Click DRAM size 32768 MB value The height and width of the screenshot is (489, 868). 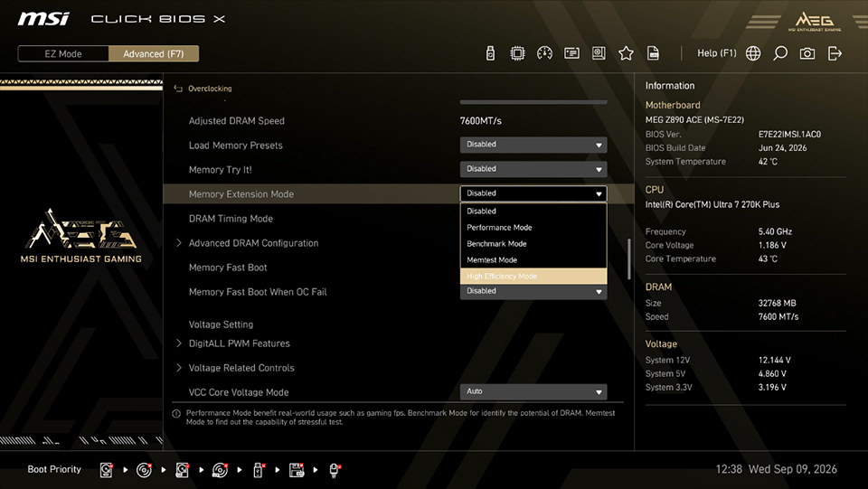(777, 303)
